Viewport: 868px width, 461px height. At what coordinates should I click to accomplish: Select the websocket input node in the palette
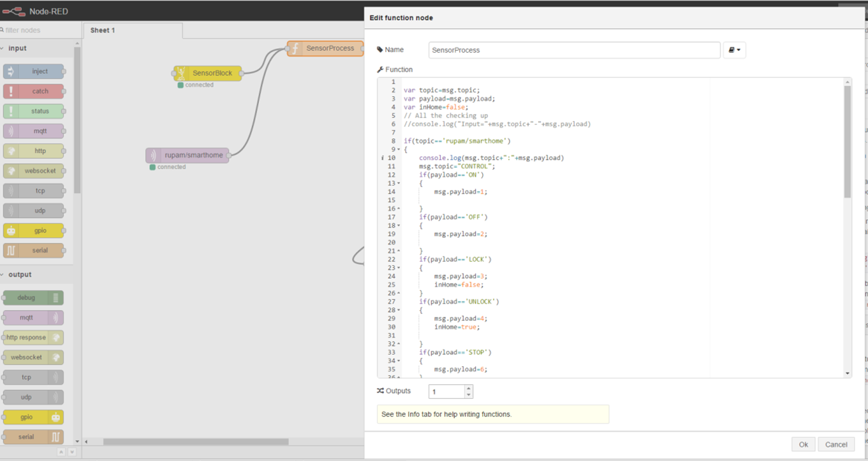coord(33,171)
